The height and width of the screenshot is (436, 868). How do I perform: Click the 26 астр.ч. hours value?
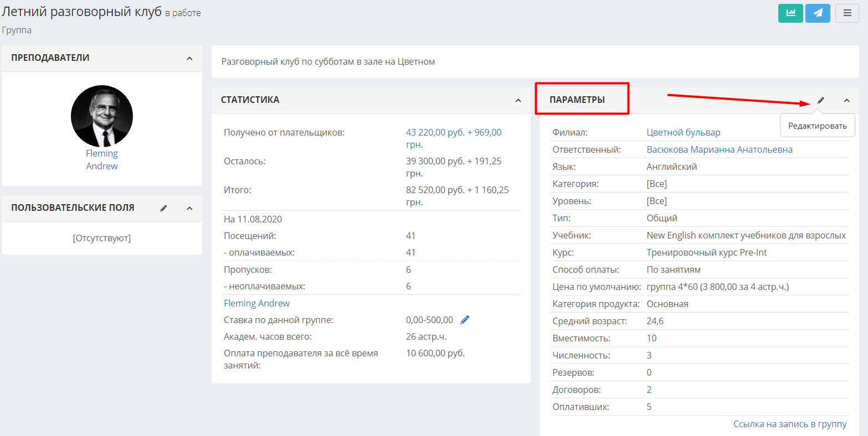point(426,336)
